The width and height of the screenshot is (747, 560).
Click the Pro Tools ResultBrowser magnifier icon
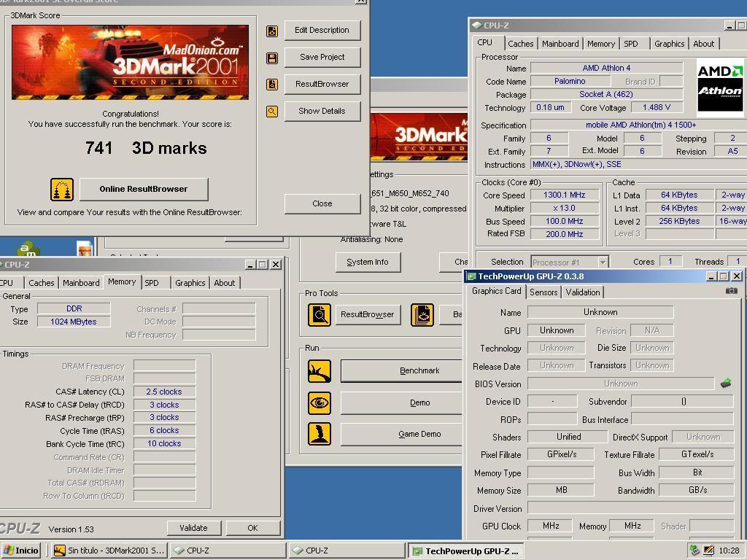click(x=320, y=315)
